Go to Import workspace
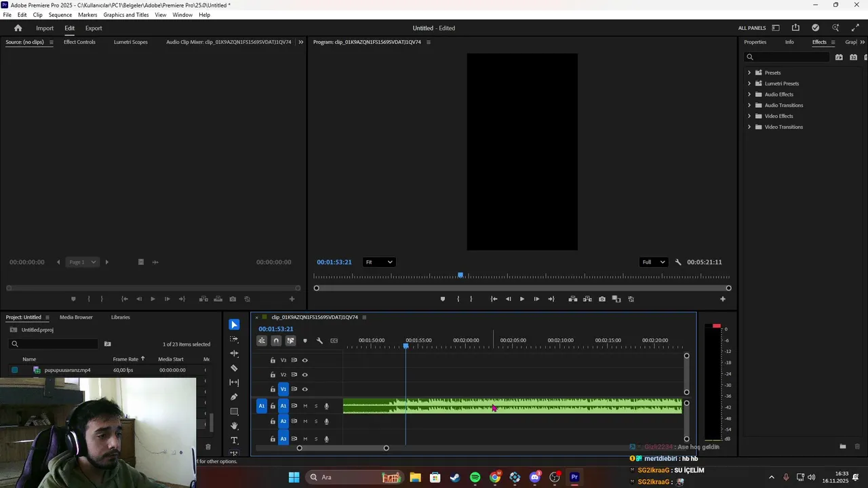 point(45,28)
